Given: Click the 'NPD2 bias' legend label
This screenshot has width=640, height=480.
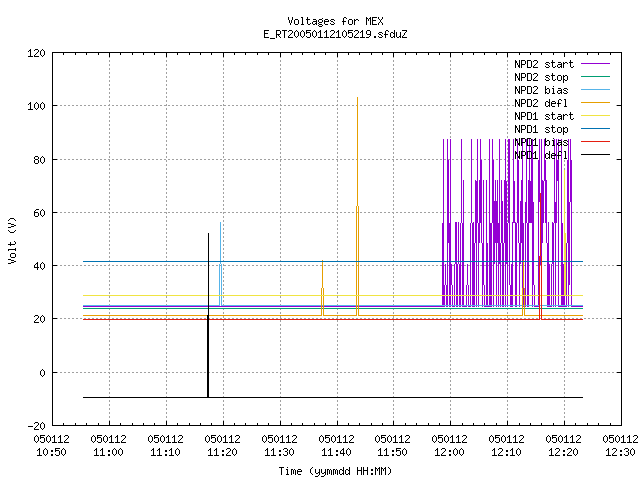Looking at the screenshot, I should [x=541, y=90].
